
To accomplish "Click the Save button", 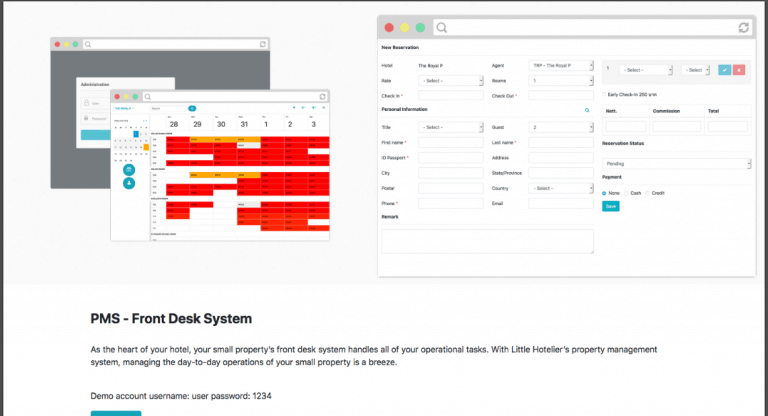I will (x=611, y=206).
